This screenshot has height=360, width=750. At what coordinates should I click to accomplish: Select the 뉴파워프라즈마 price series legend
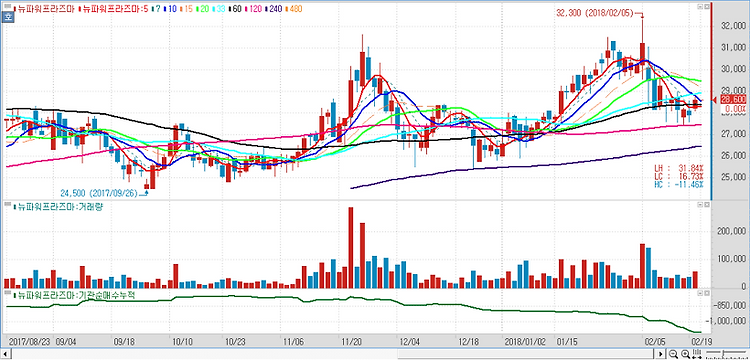44,9
